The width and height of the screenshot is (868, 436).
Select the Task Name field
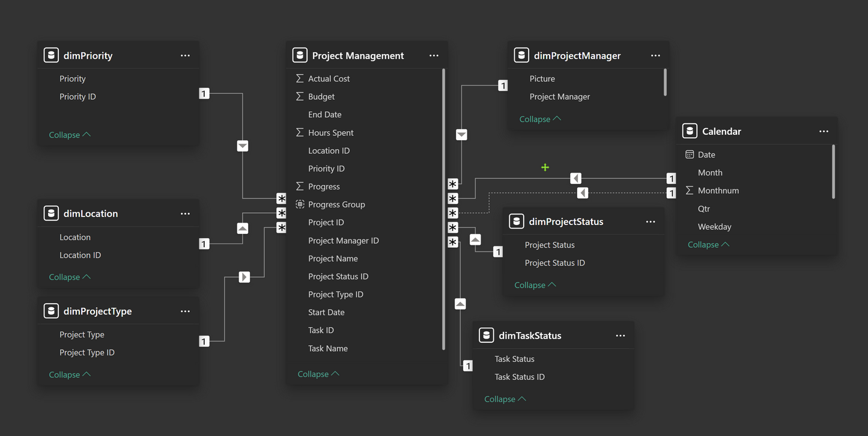coord(327,348)
